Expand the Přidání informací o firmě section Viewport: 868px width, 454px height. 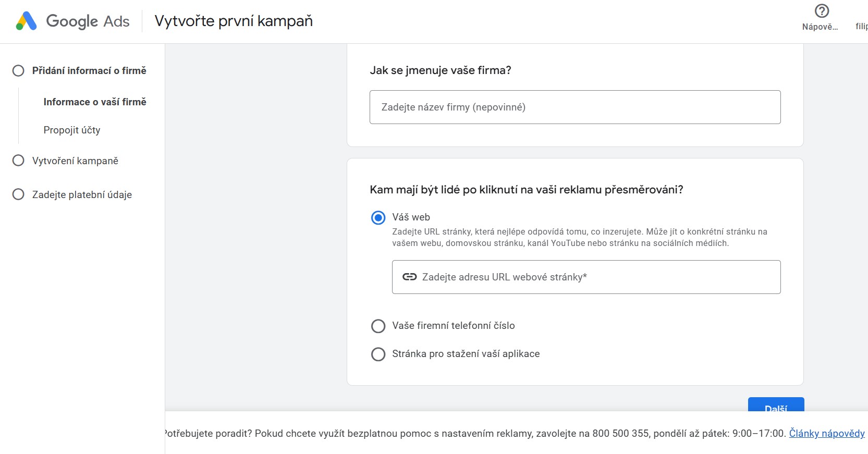point(89,70)
